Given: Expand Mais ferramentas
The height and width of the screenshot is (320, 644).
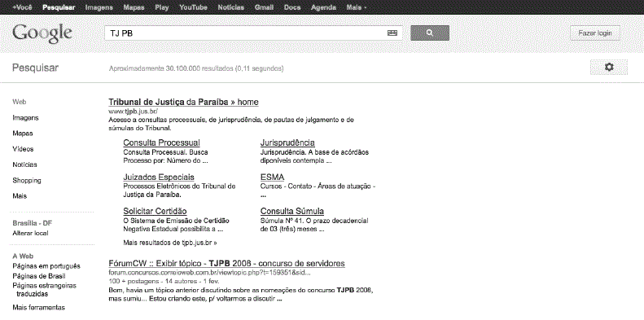Looking at the screenshot, I should 38,307.
